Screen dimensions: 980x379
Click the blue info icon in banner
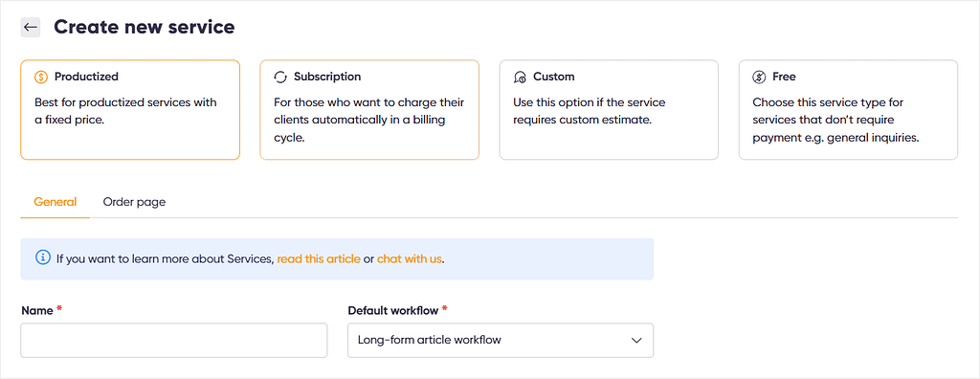(x=42, y=257)
